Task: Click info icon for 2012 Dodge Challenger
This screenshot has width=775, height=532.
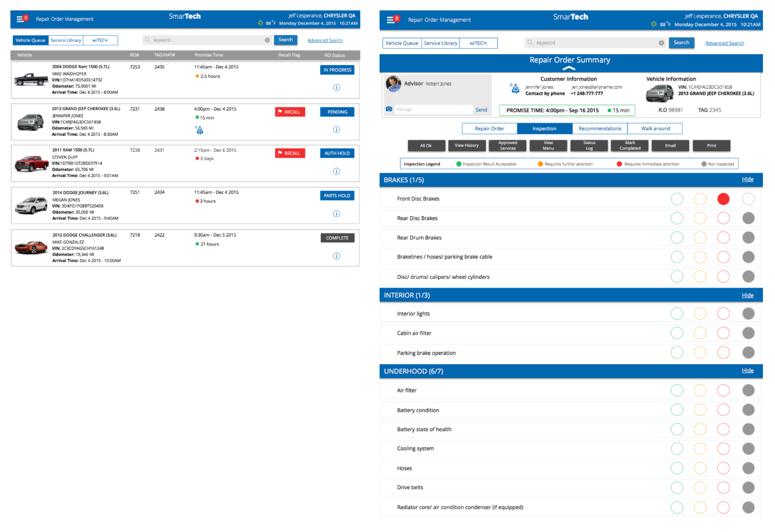Action: pos(336,256)
